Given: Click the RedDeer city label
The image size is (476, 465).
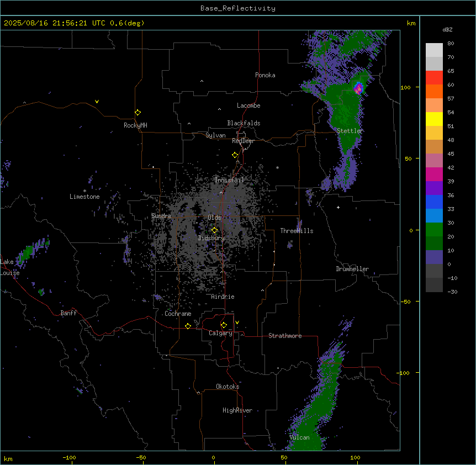Looking at the screenshot, I should click(x=243, y=141).
